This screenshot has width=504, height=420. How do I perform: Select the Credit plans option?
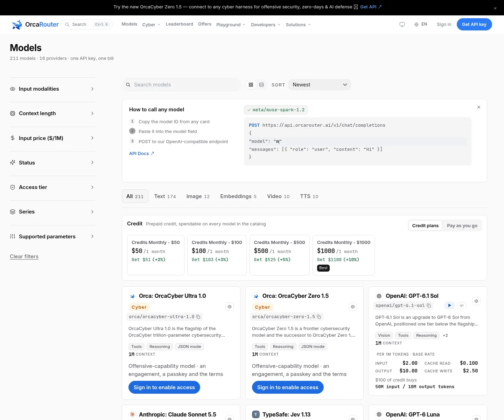(x=425, y=226)
